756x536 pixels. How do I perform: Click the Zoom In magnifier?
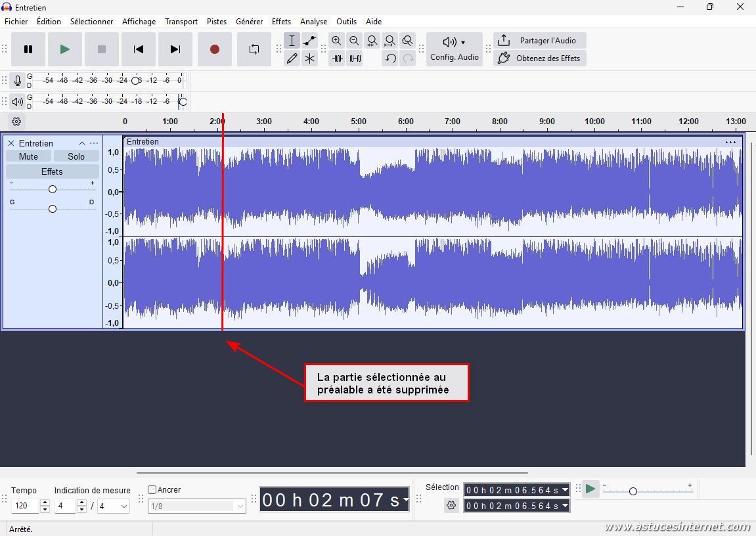click(336, 41)
